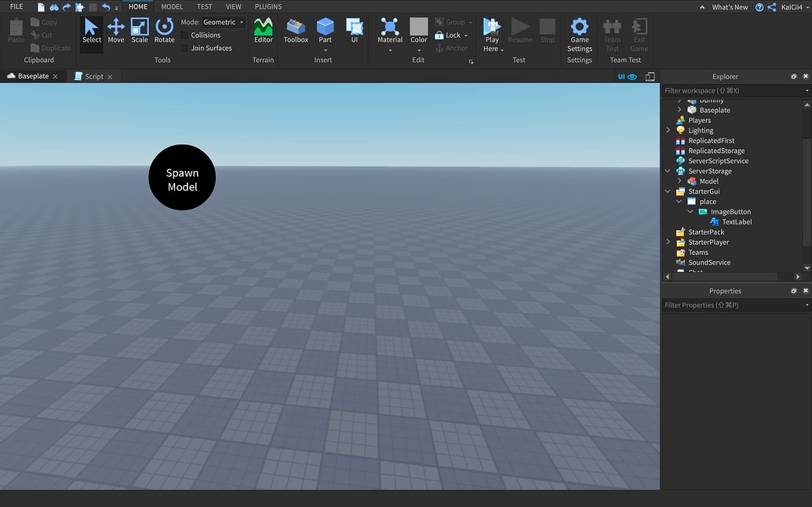This screenshot has height=507, width=812.
Task: Enable the Collisions checkbox
Action: coord(185,35)
